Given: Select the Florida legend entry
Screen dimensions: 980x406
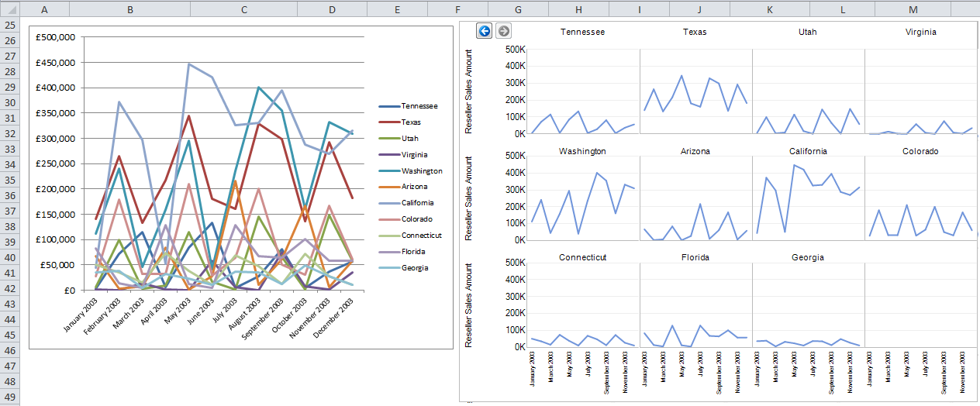Looking at the screenshot, I should tap(413, 252).
